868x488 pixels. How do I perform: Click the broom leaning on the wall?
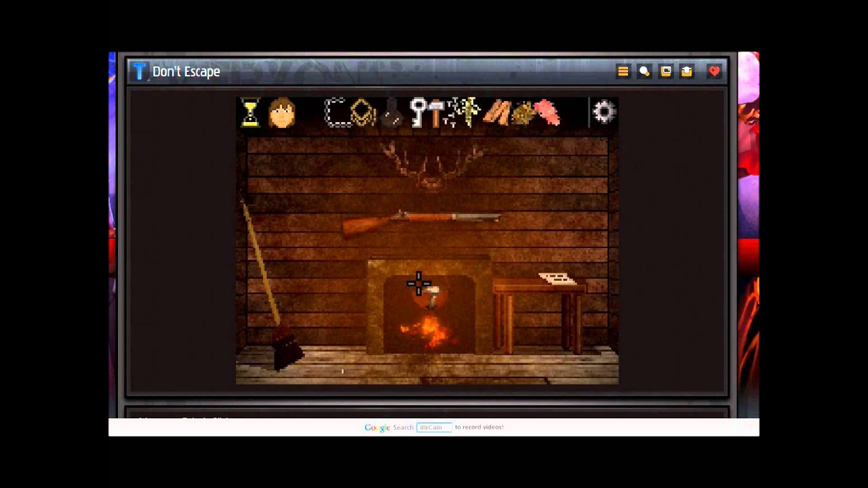271,288
